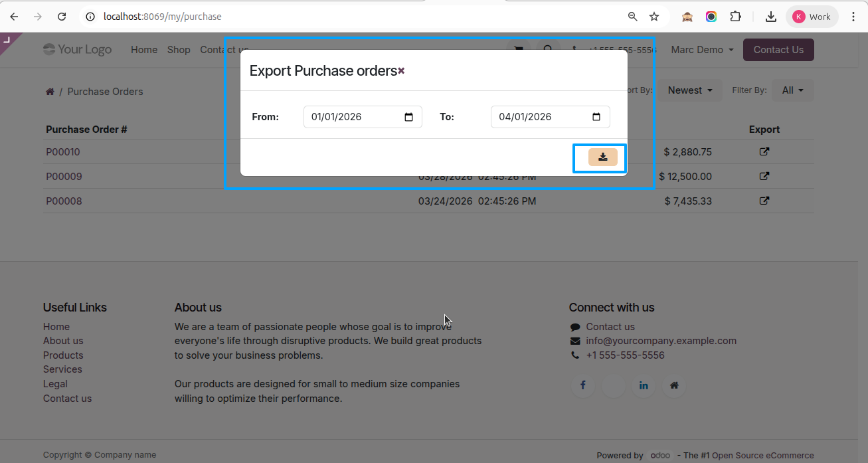868x463 pixels.
Task: Click footer Services link
Action: click(x=62, y=369)
